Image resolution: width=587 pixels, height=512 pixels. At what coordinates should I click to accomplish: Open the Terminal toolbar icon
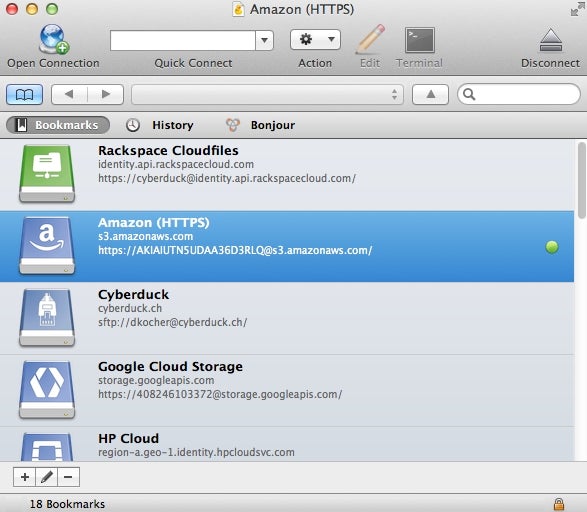tap(420, 40)
